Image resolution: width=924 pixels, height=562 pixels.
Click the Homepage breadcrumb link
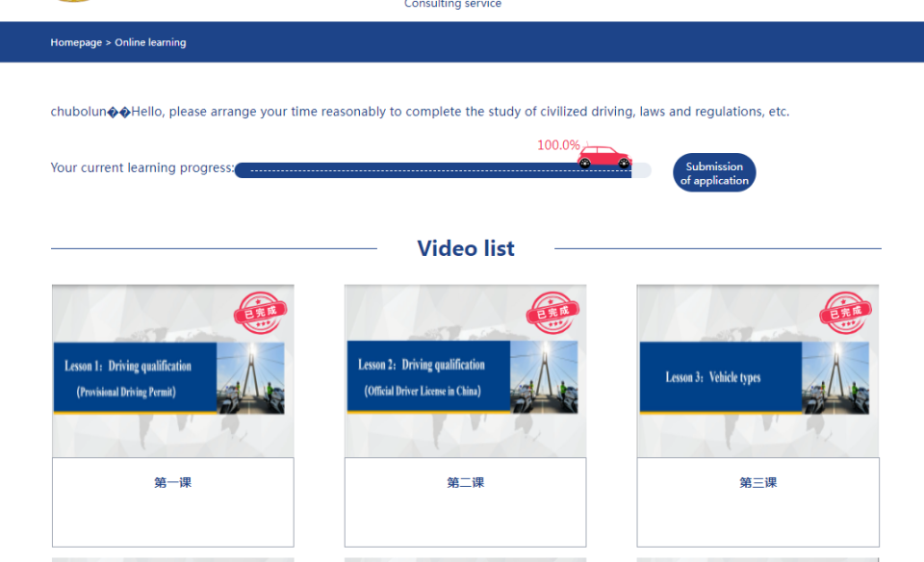click(x=76, y=42)
